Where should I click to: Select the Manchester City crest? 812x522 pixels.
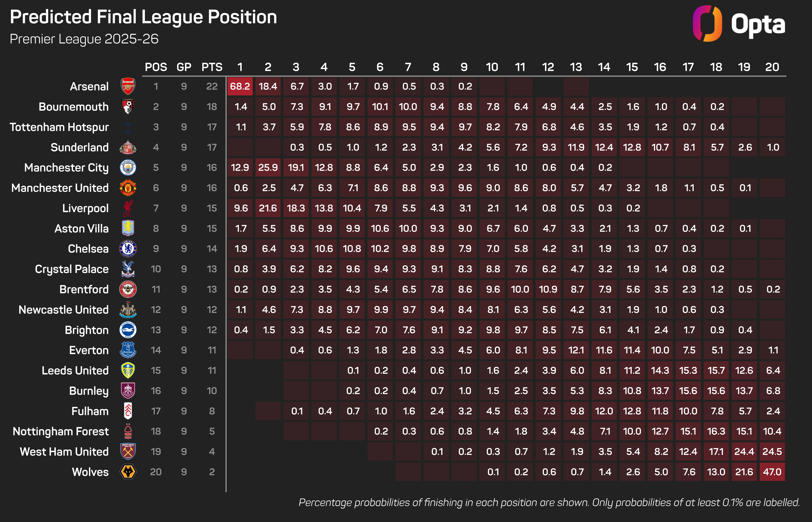pyautogui.click(x=128, y=167)
